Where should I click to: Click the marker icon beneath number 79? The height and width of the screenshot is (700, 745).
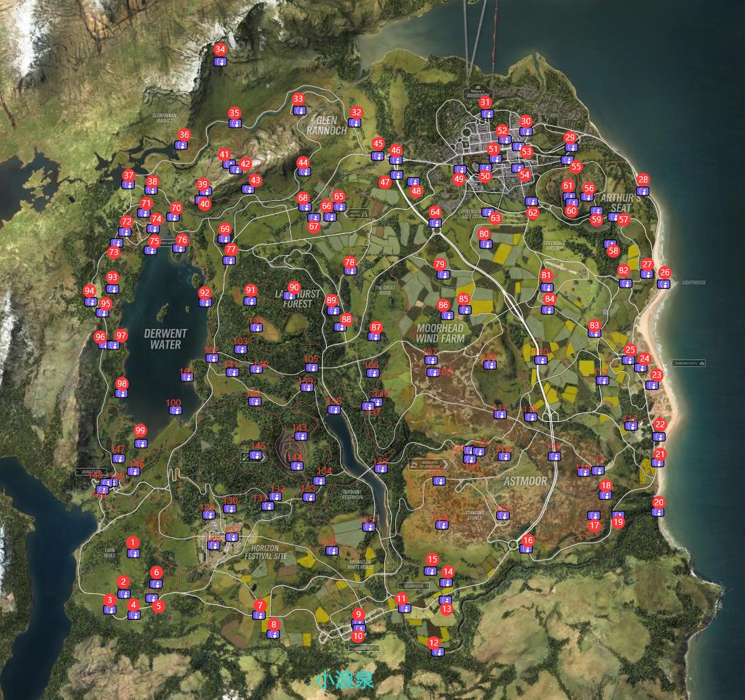(443, 275)
